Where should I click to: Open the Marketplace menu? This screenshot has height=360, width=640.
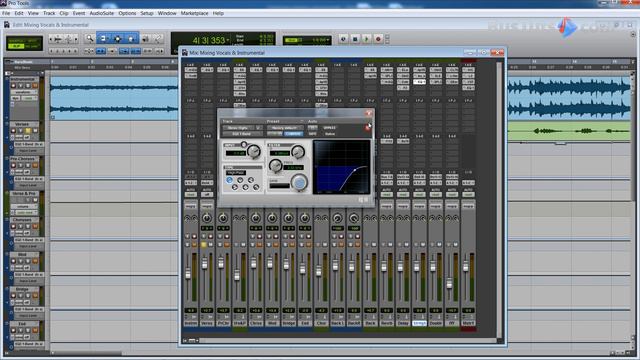click(x=194, y=13)
